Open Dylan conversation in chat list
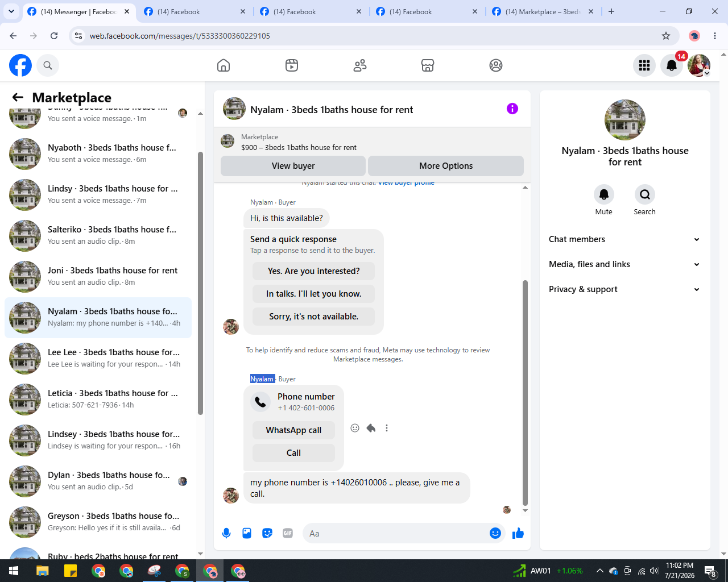The width and height of the screenshot is (728, 582). point(98,481)
